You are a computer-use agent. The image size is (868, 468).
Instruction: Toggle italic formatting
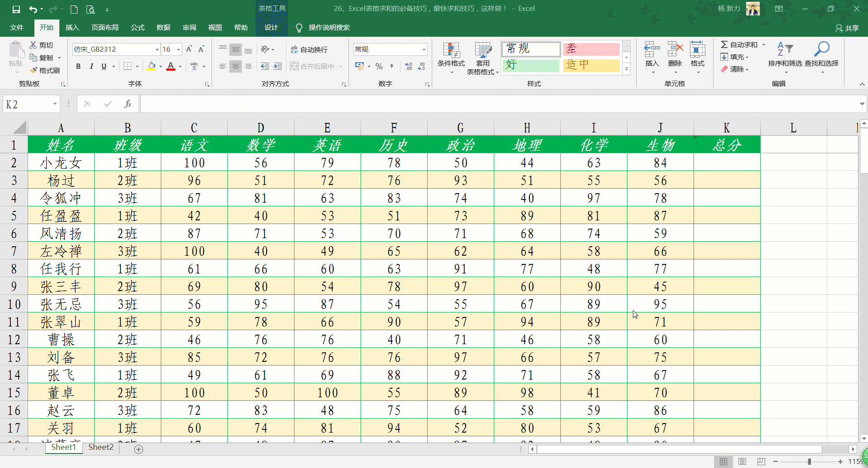pyautogui.click(x=91, y=66)
